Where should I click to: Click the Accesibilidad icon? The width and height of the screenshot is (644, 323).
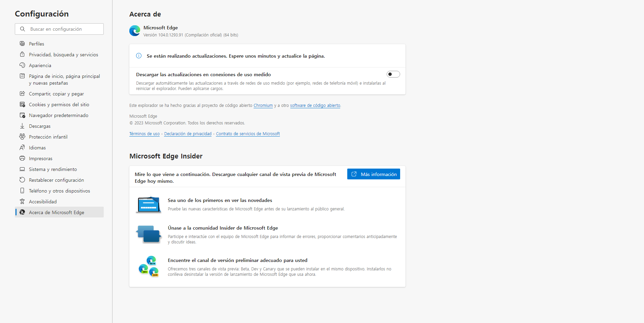22,201
